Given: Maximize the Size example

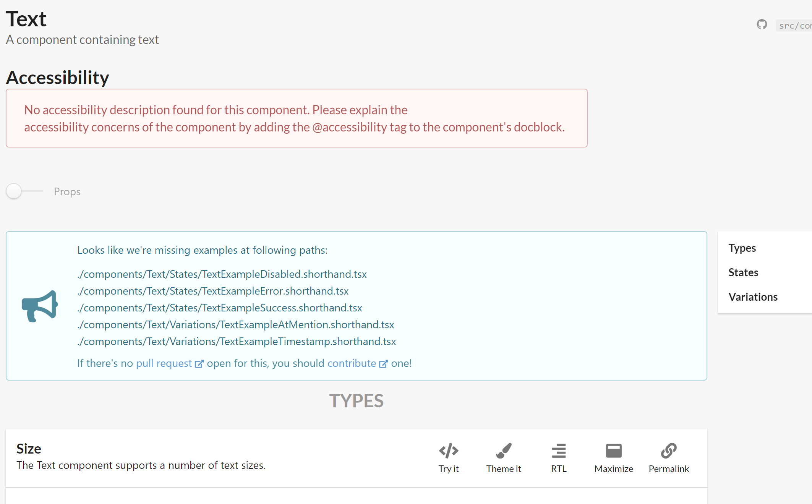Looking at the screenshot, I should pyautogui.click(x=614, y=451).
